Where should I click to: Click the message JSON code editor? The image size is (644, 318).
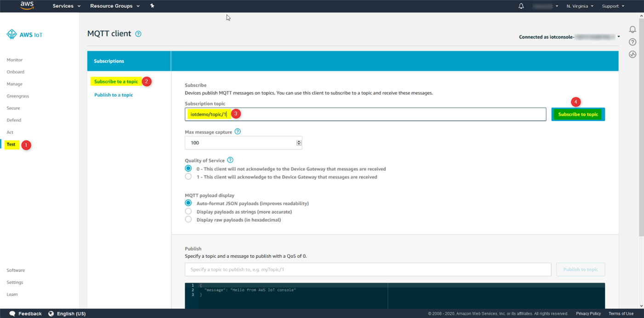click(395, 295)
